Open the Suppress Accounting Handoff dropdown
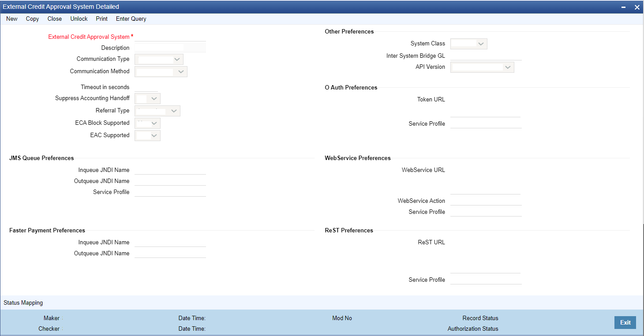 (x=147, y=98)
